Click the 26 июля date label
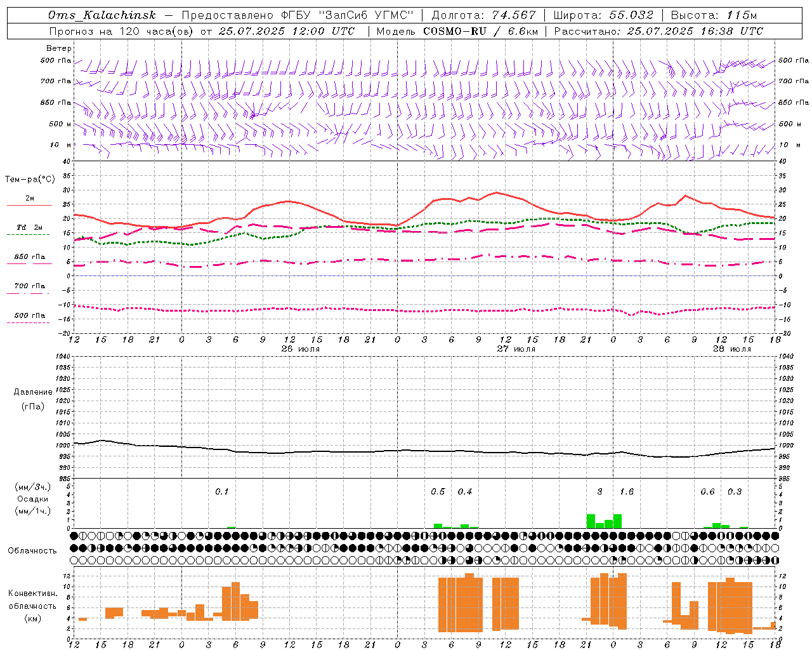812x650 pixels. pyautogui.click(x=301, y=349)
